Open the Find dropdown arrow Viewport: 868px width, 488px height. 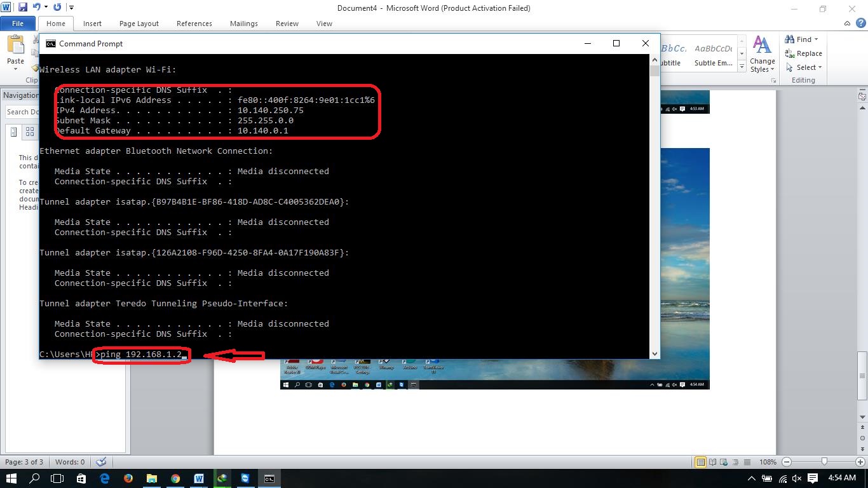[817, 39]
